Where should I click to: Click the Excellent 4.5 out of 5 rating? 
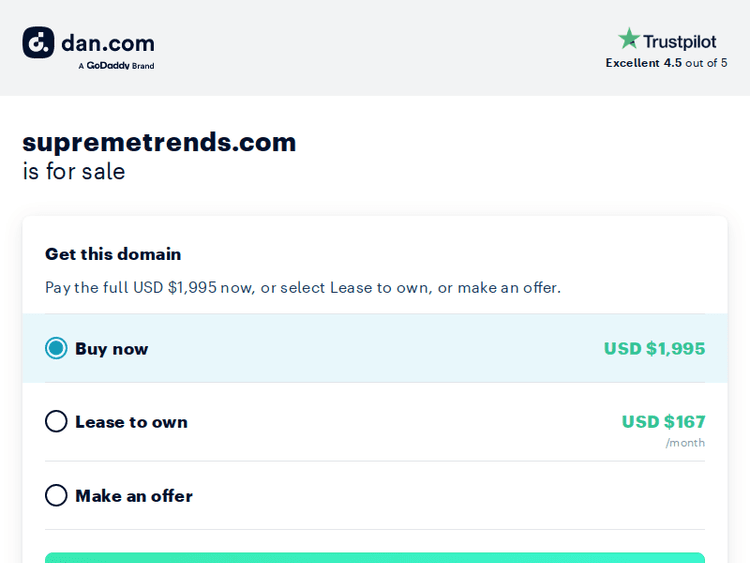pos(666,63)
